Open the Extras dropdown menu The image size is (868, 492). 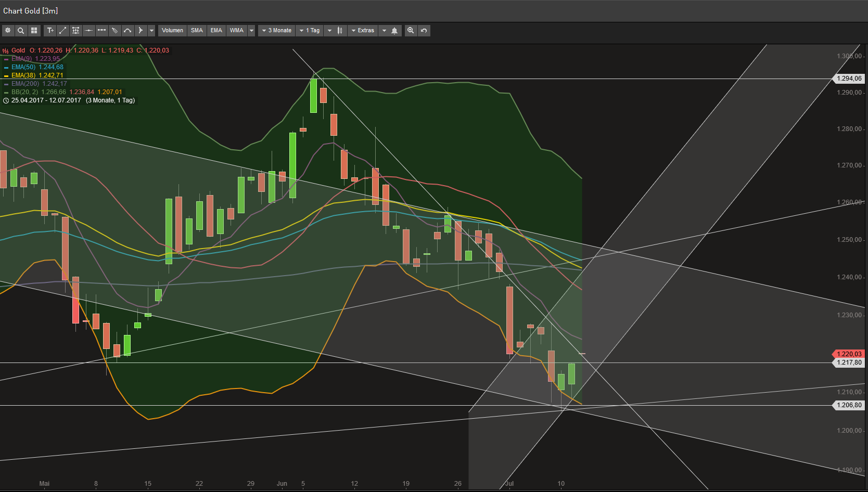pyautogui.click(x=363, y=31)
